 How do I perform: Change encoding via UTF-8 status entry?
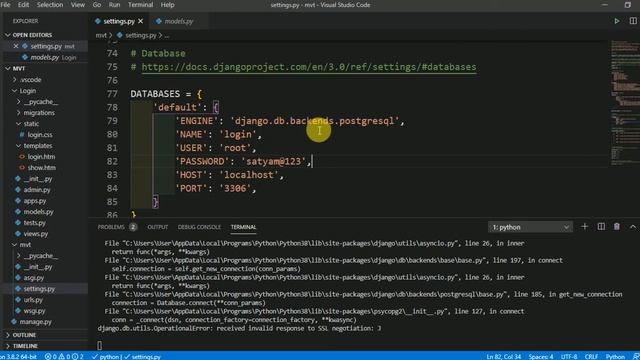click(x=569, y=356)
